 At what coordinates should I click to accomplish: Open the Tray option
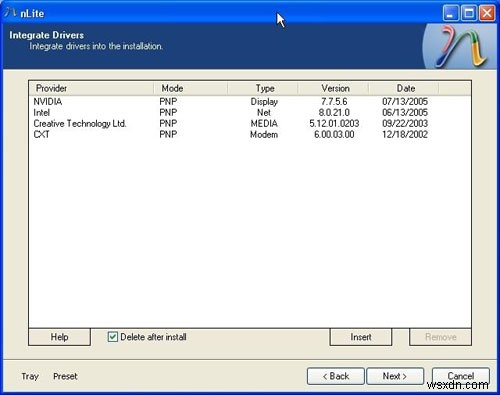(30, 376)
